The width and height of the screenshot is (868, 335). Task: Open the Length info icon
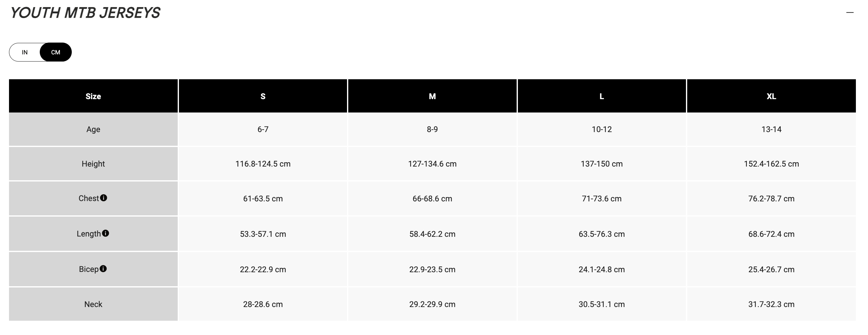coord(105,233)
